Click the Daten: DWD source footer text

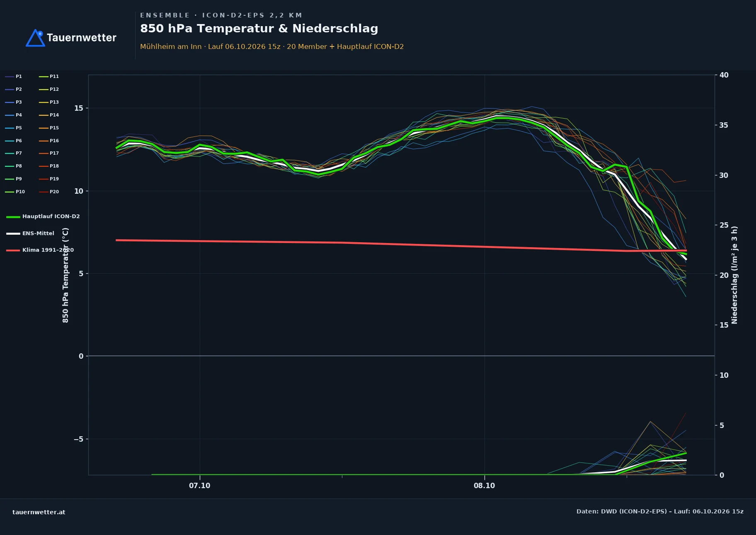click(x=660, y=511)
